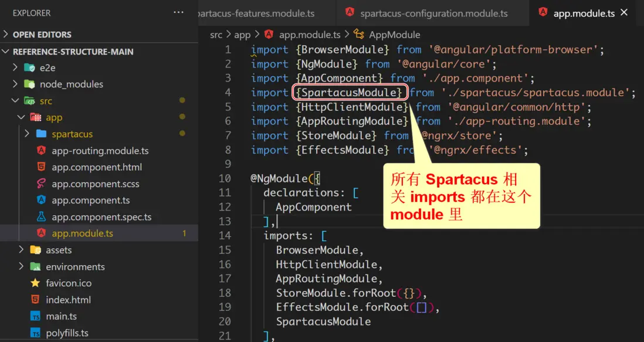Open Explorer more actions ellipsis menu
The image size is (644, 342).
point(178,12)
